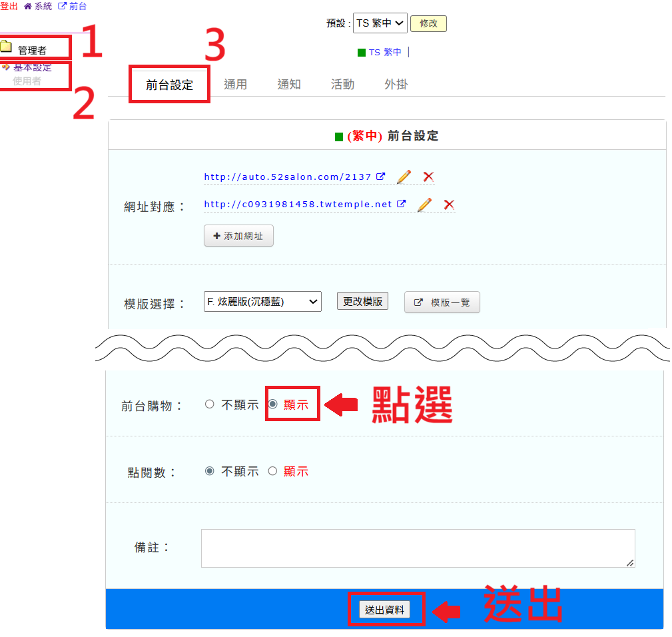The height and width of the screenshot is (637, 672).
Task: Open the 基本設定 tree item in sidebar
Action: tap(32, 67)
